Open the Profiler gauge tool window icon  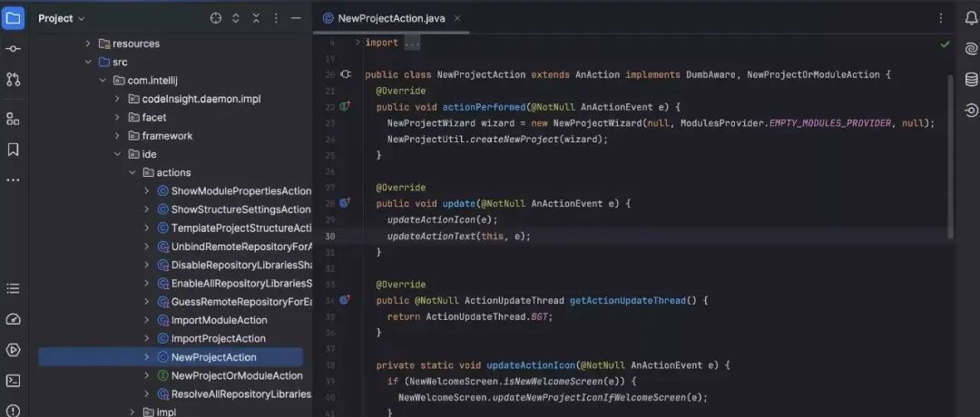pyautogui.click(x=13, y=319)
